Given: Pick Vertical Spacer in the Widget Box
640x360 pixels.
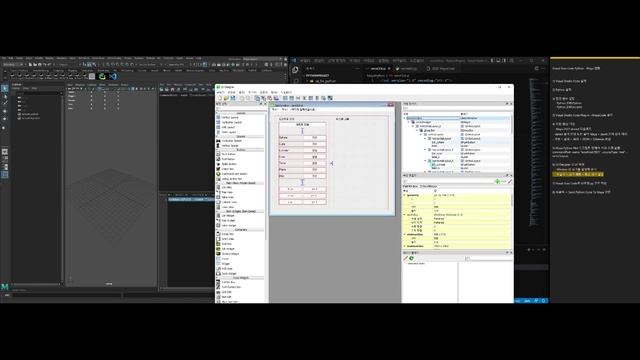Looking at the screenshot, I should point(230,146).
